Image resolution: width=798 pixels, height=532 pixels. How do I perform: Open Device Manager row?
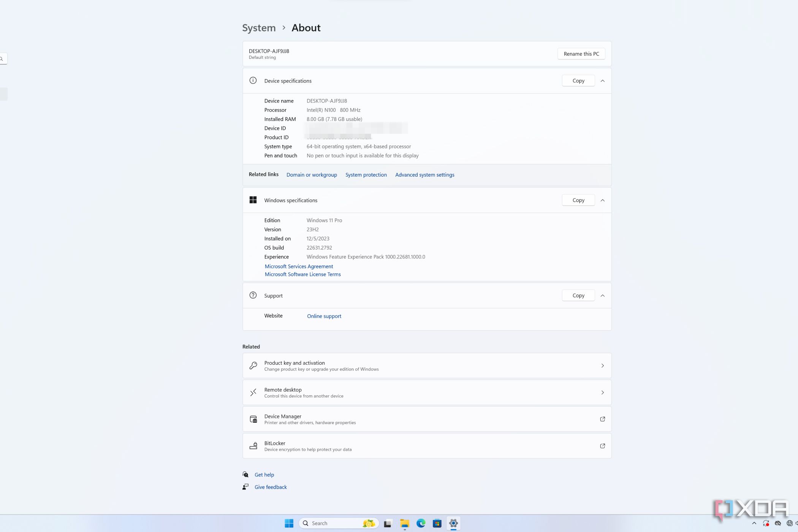pos(427,419)
